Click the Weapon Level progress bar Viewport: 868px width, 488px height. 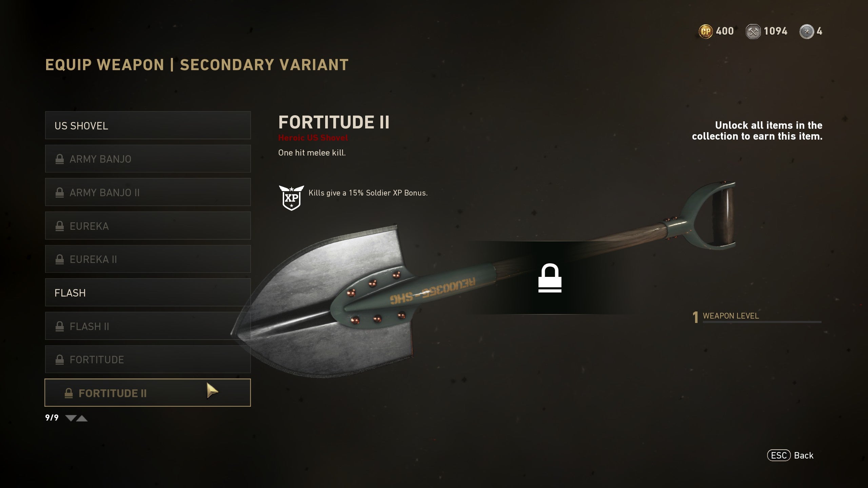[762, 322]
